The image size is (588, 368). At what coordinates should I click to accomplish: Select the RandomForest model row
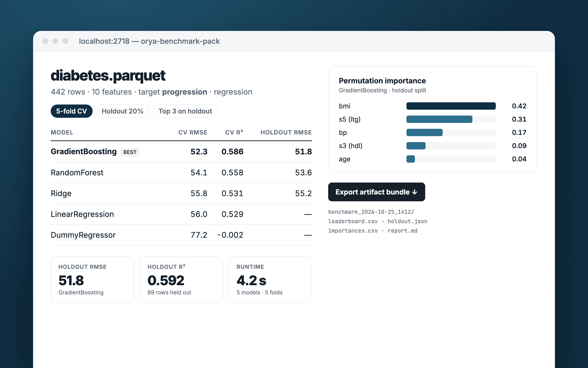181,173
